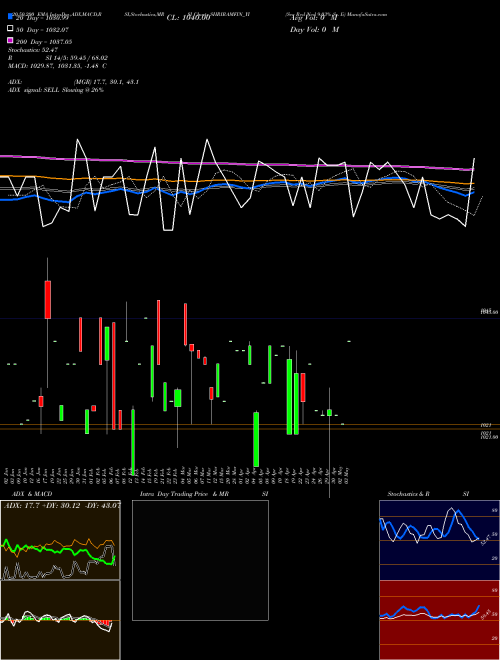Click the 'Day Vol: 0 M' label

314,29
